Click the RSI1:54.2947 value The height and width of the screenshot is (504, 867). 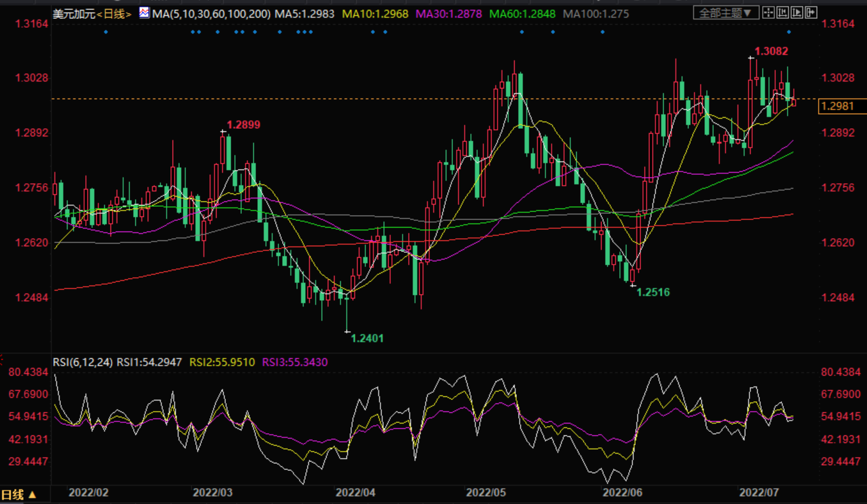pos(150,362)
